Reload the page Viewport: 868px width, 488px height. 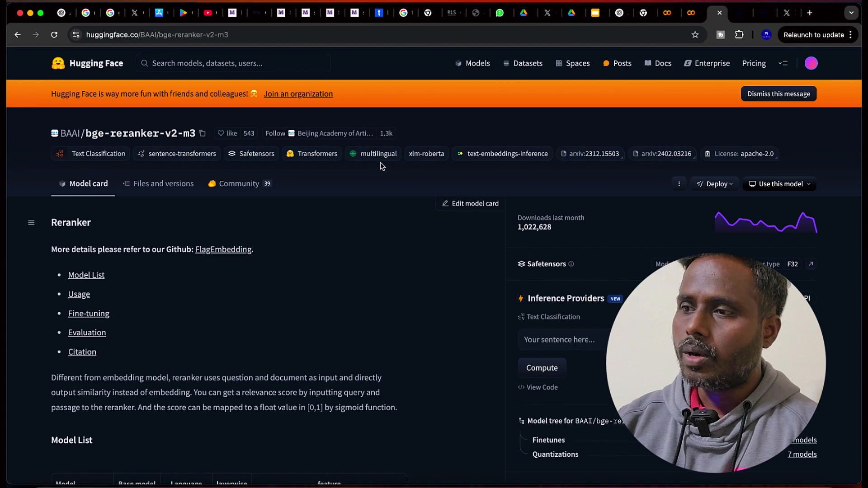(x=54, y=35)
